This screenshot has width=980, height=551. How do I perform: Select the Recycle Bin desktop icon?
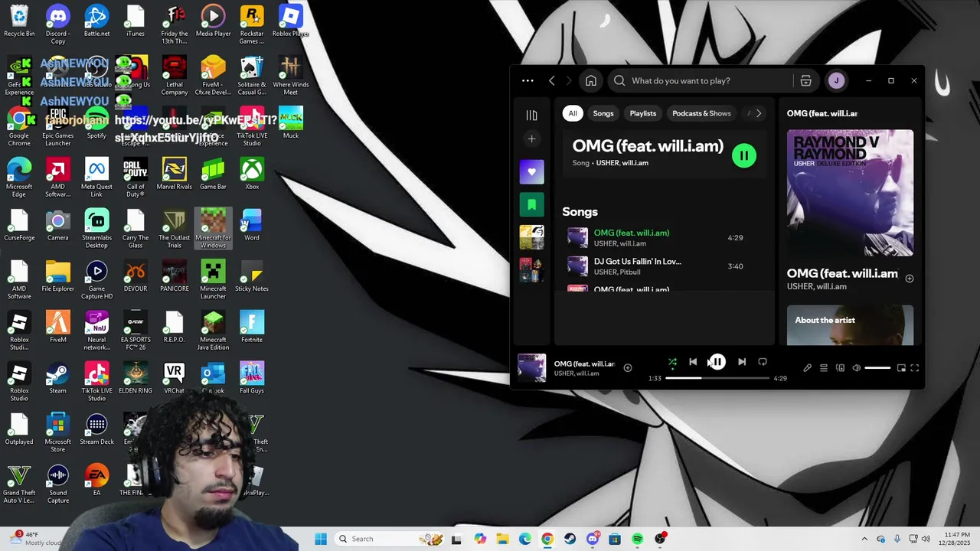(x=19, y=21)
